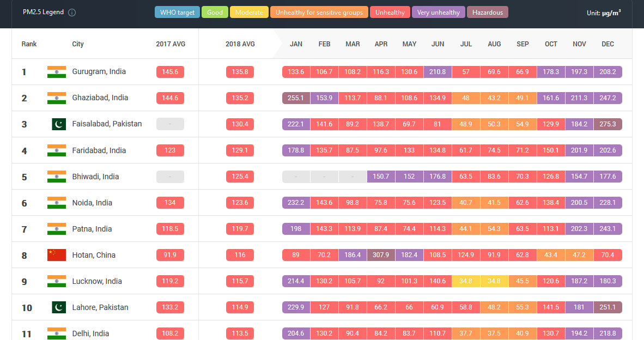Open the Ghaziabad, India city entry

[100, 98]
